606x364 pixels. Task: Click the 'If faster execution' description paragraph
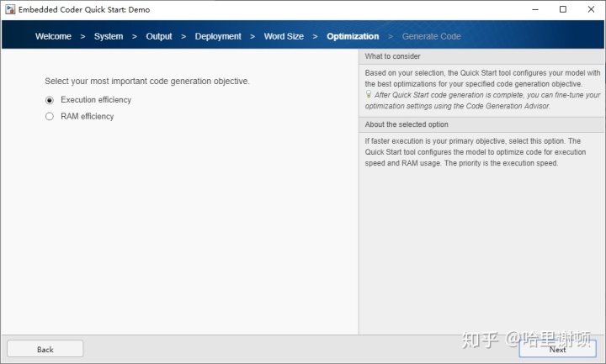[476, 152]
